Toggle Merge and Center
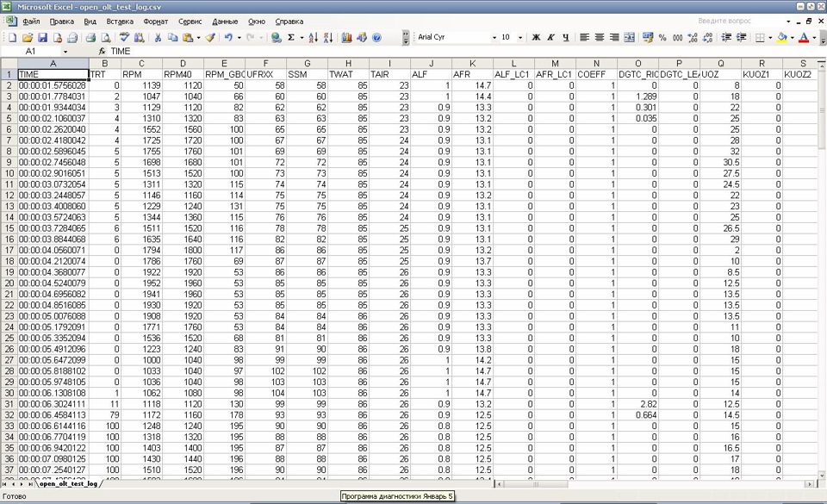The image size is (827, 504). [629, 37]
